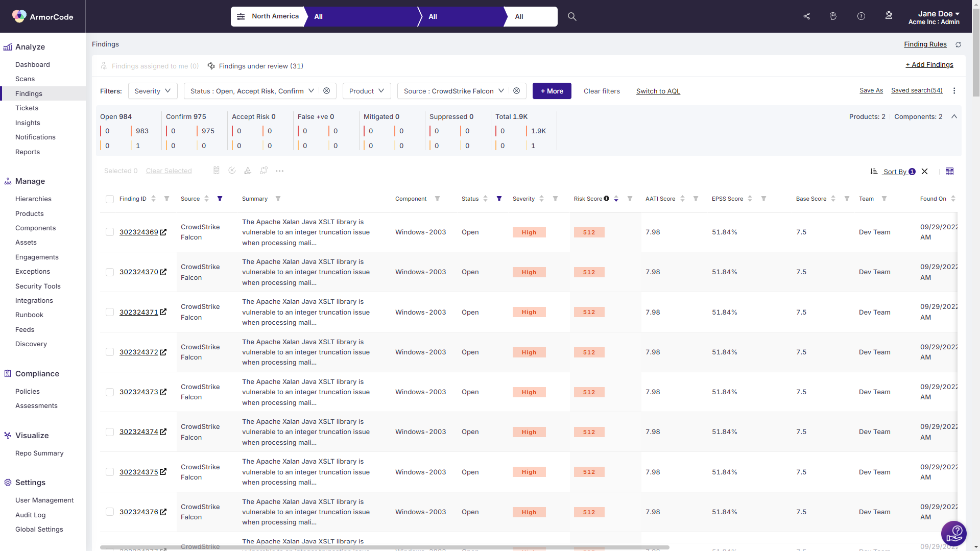Open the support chat widget icon

953,533
